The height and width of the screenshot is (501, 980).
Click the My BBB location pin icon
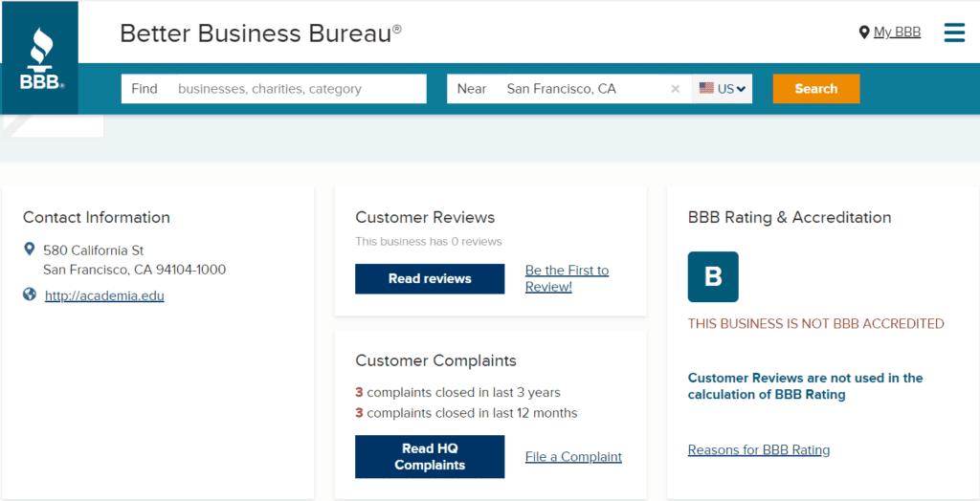(x=864, y=33)
